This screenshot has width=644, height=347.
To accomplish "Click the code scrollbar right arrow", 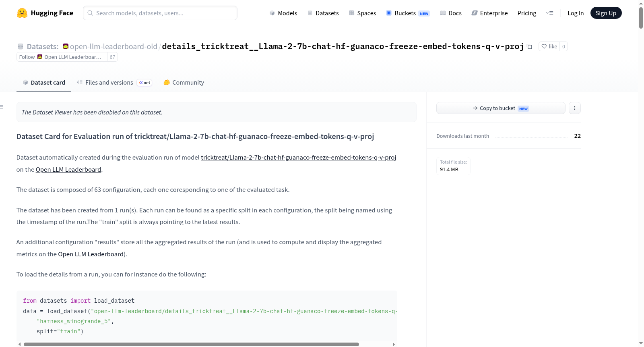I will (394, 344).
